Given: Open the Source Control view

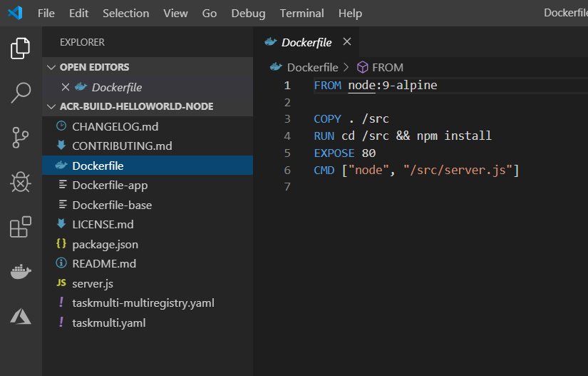Looking at the screenshot, I should (20, 137).
